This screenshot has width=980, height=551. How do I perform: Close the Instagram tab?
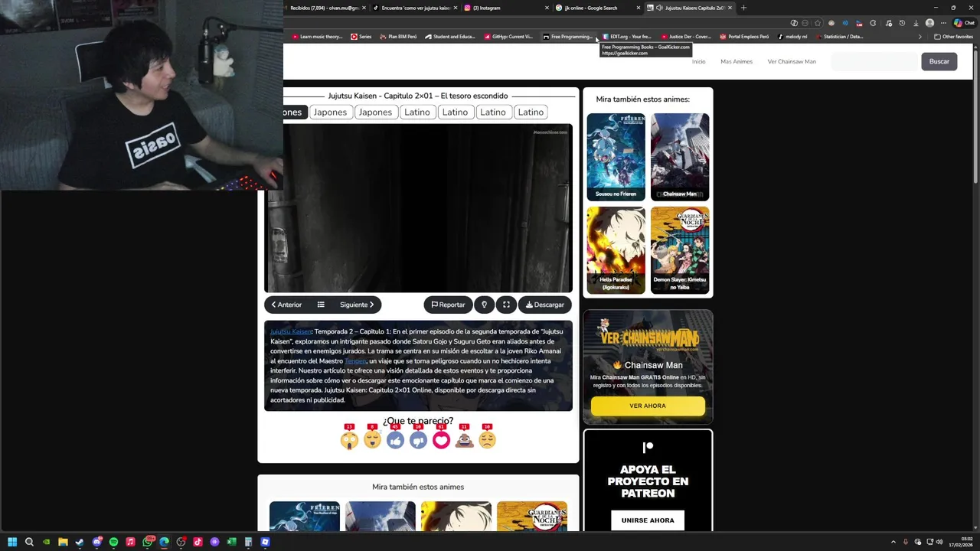click(547, 8)
